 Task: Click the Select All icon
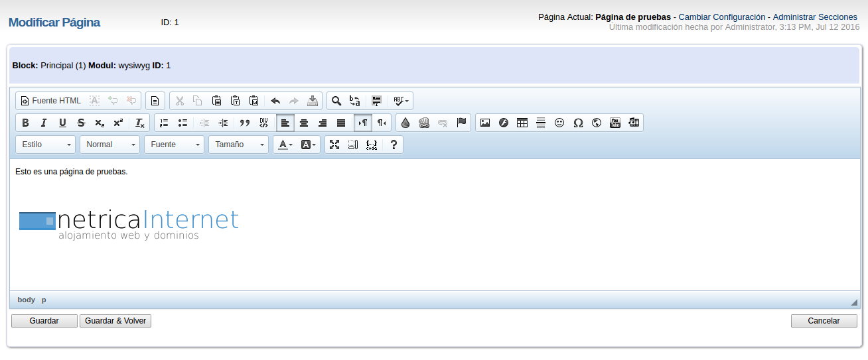[377, 101]
